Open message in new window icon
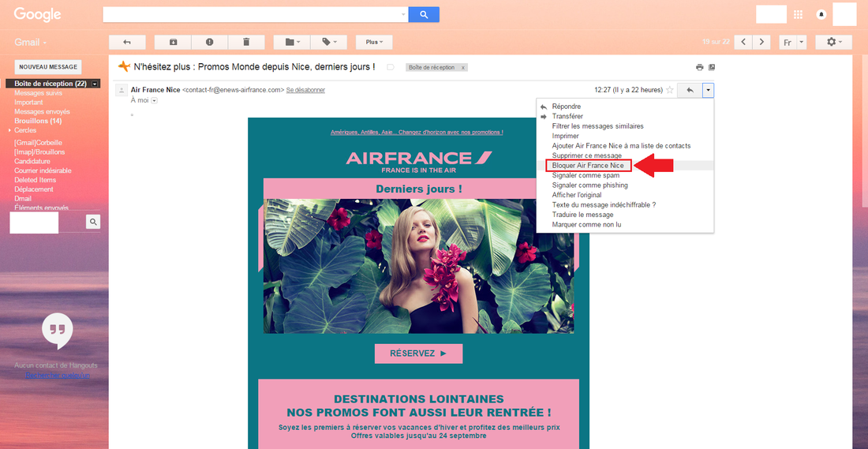868x449 pixels. 712,67
